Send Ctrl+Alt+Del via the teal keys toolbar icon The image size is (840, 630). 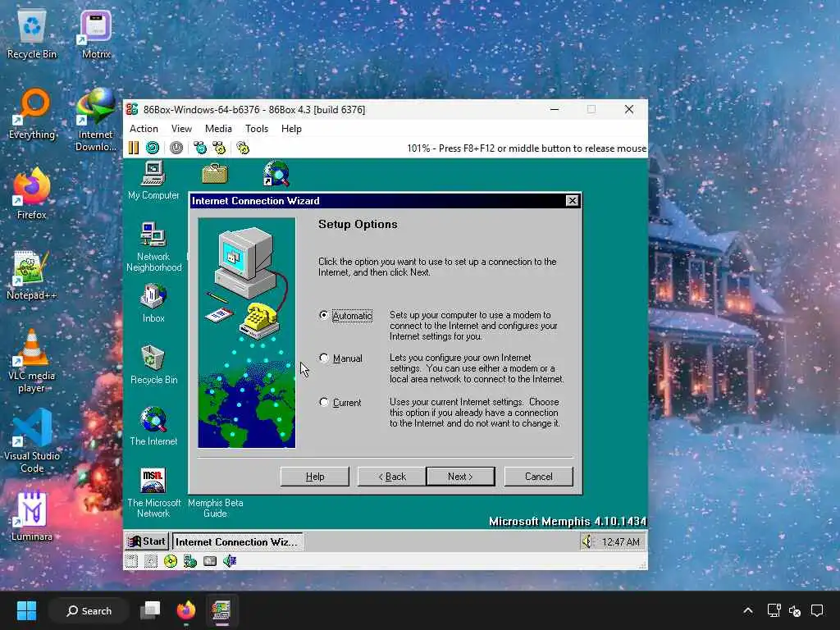200,148
